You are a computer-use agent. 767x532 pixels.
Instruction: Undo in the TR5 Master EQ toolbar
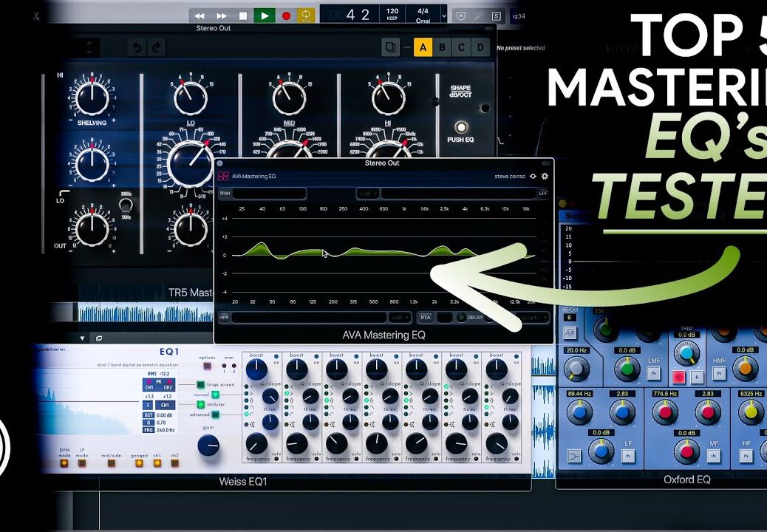137,47
